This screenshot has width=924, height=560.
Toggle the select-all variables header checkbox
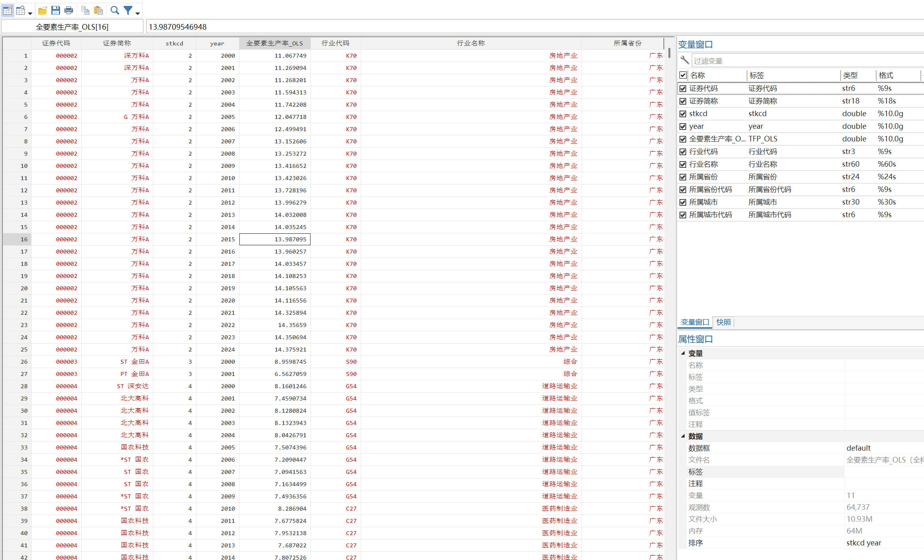(683, 75)
